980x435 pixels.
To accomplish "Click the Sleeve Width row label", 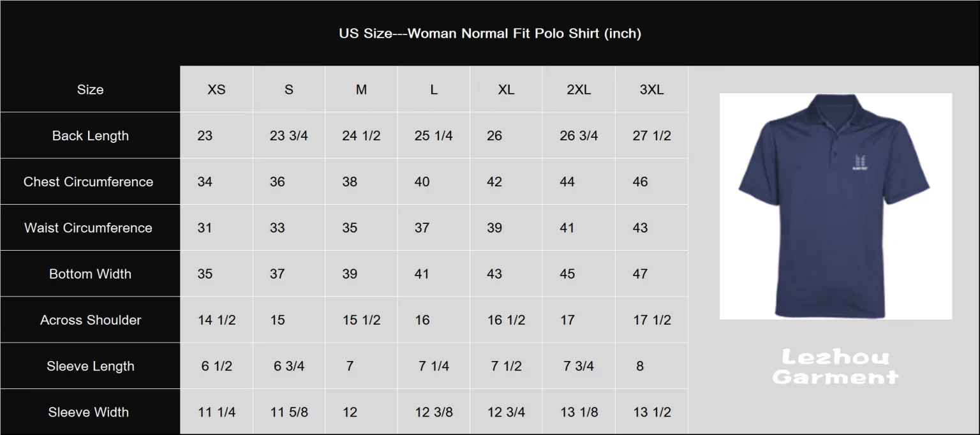I will coord(89,412).
